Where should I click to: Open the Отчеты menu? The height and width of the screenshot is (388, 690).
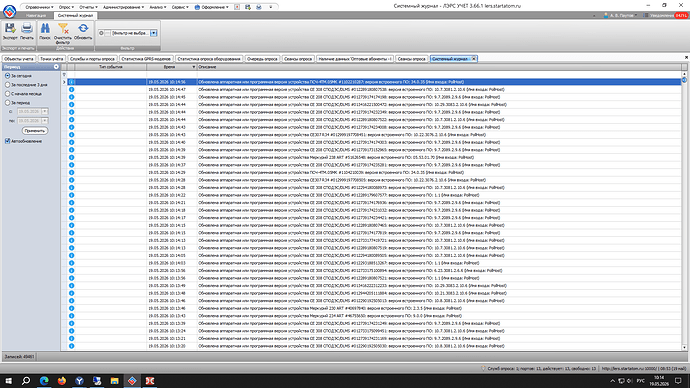pyautogui.click(x=88, y=7)
